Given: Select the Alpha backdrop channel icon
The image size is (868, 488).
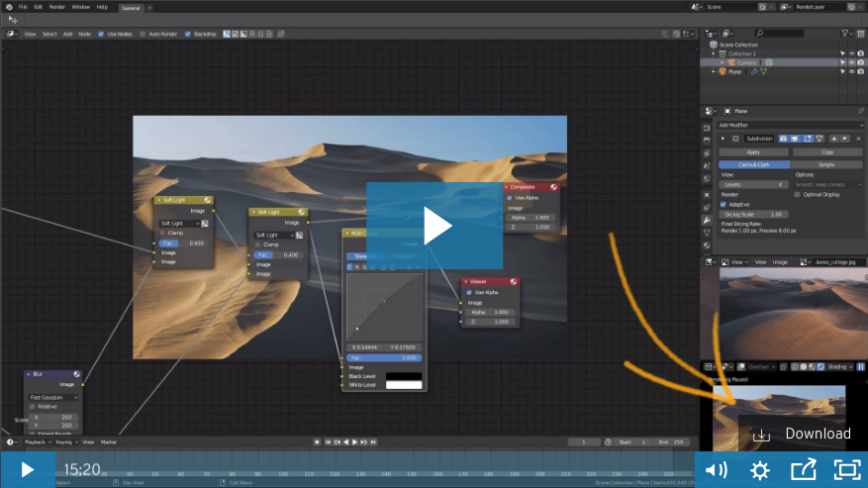Looking at the screenshot, I should point(243,35).
